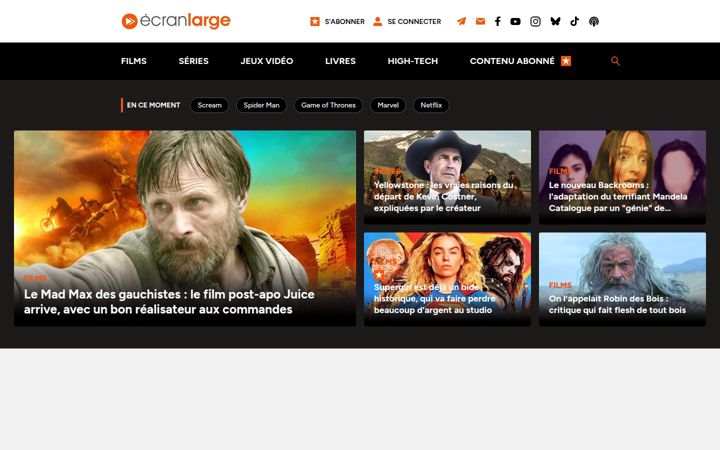
Task: Click the SE CONNECTER link
Action: [x=414, y=22]
